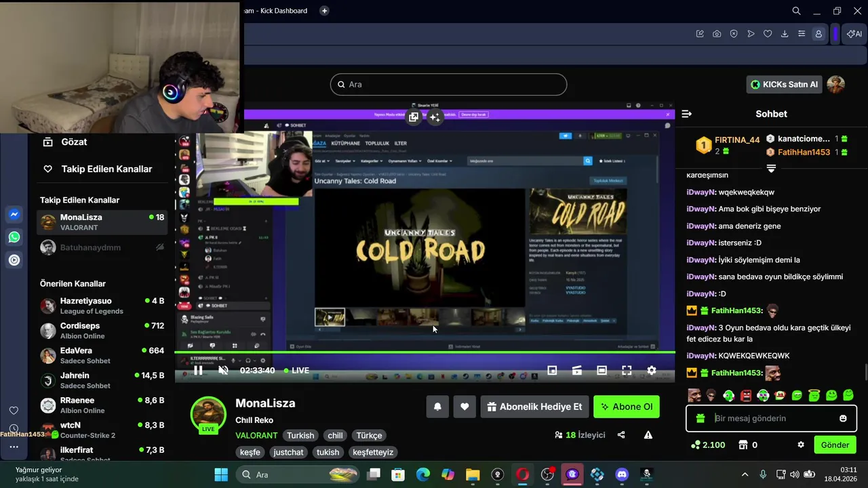Viewport: 868px width, 488px height.
Task: Enter fullscreen mode on the player
Action: click(627, 370)
